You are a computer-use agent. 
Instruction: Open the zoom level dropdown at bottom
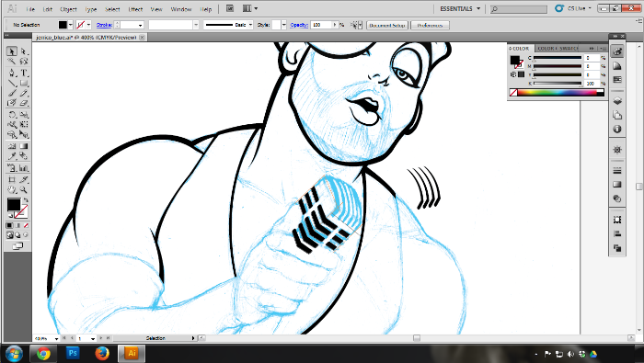56,339
